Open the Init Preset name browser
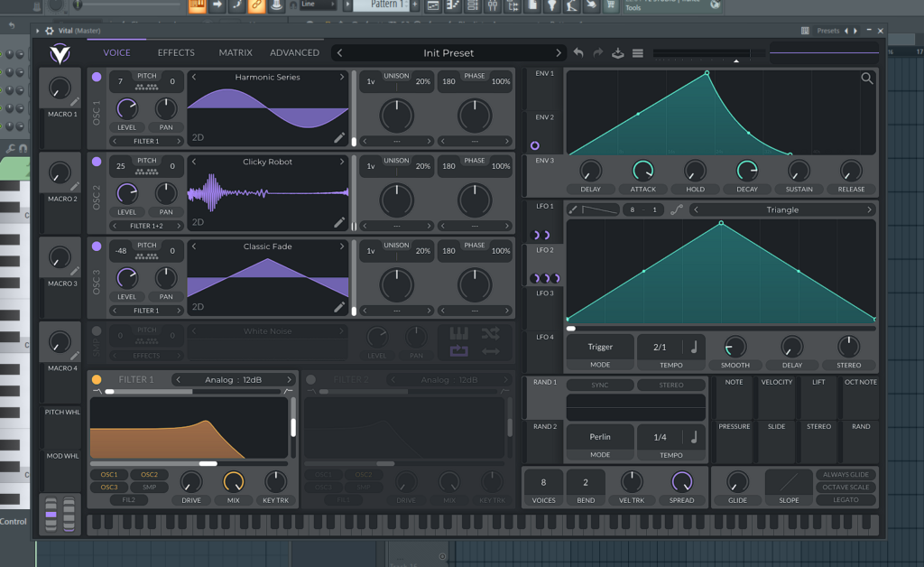924x567 pixels. point(448,53)
